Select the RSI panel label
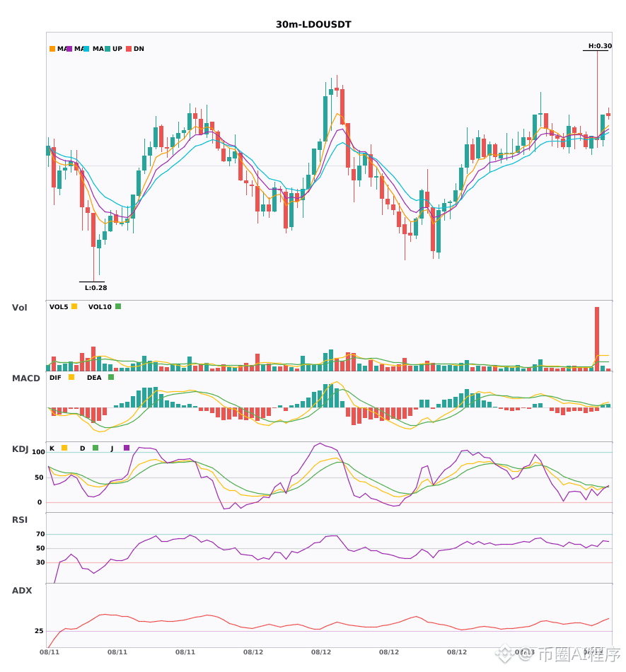 [19, 519]
